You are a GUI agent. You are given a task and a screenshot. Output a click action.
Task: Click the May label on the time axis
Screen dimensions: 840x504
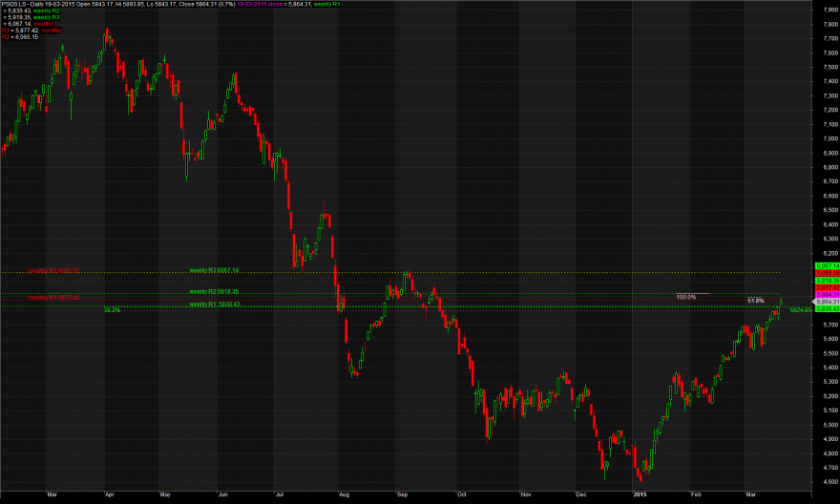click(165, 494)
